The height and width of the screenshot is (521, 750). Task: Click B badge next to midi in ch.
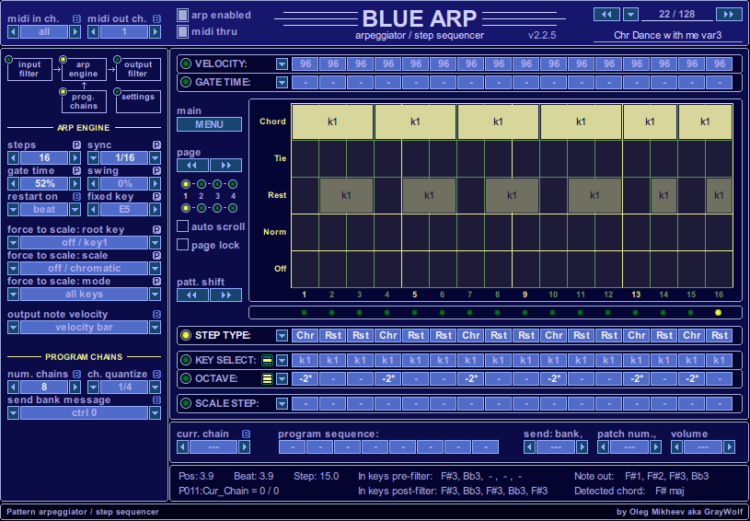point(77,19)
